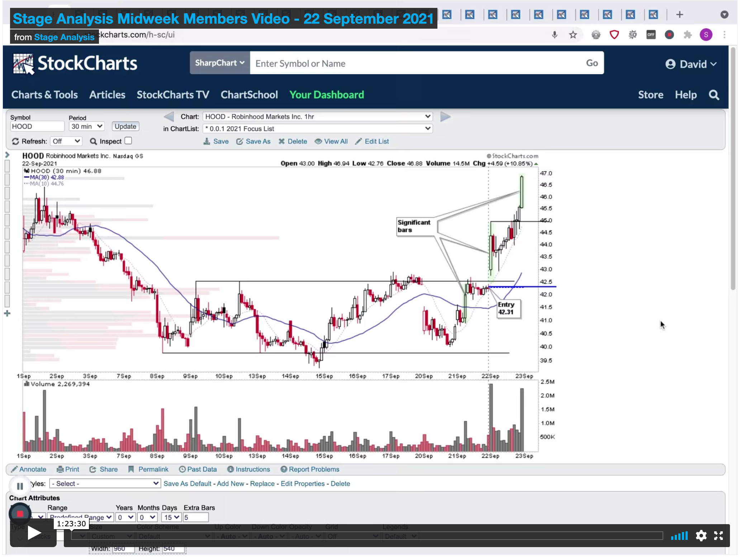Click the search magnifier in navigation bar
The width and height of the screenshot is (740, 560).
pyautogui.click(x=714, y=95)
